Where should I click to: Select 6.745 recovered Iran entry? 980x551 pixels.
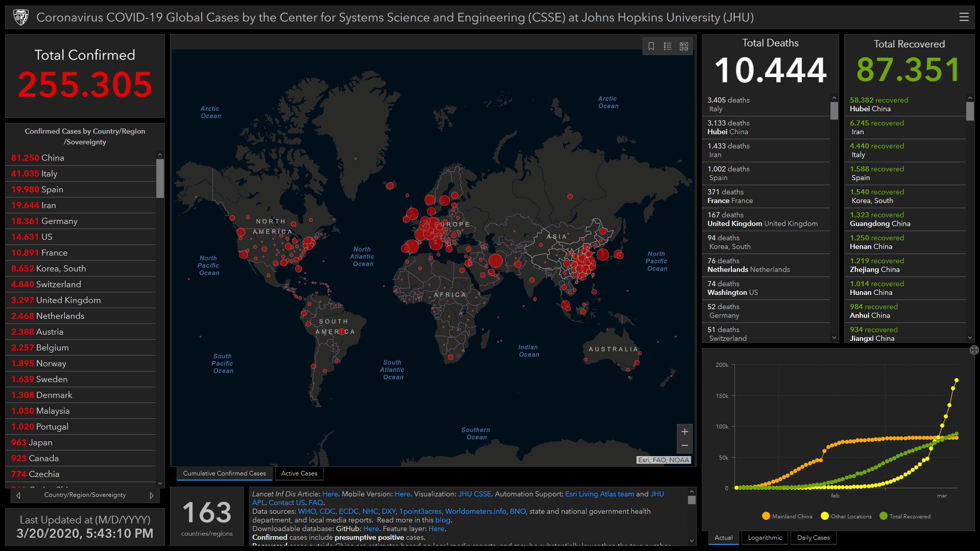[x=906, y=128]
